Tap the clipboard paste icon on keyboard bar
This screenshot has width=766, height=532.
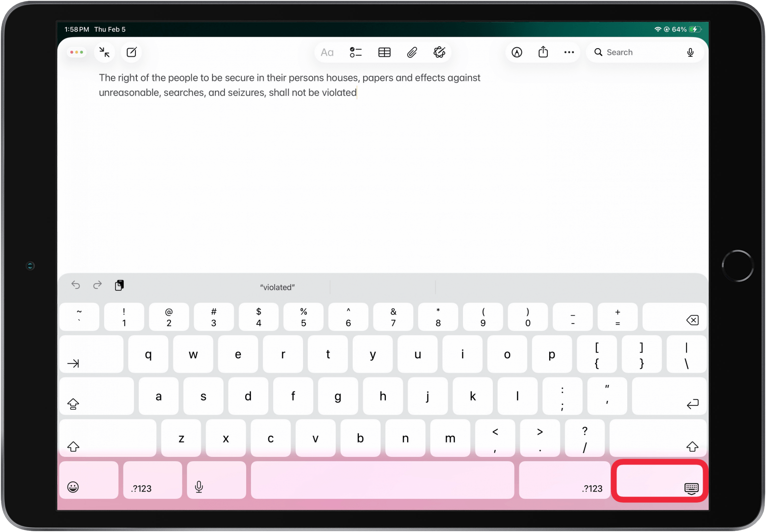coord(119,285)
